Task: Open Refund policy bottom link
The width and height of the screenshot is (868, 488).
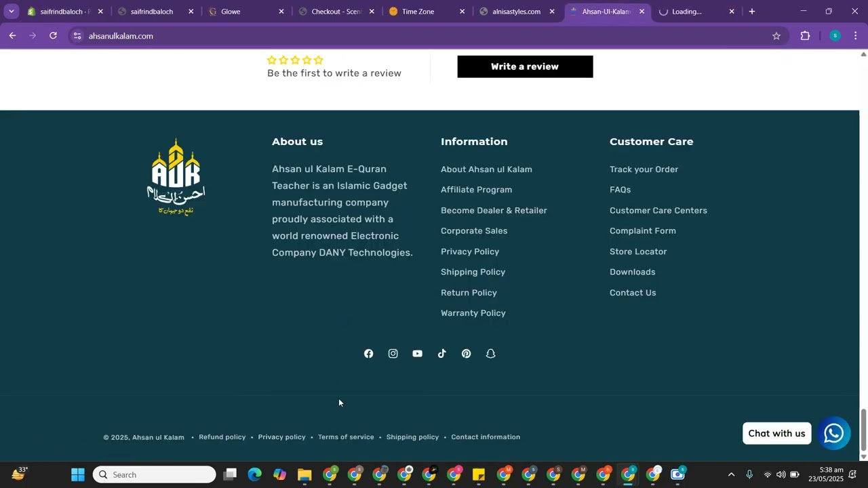Action: coord(222,437)
